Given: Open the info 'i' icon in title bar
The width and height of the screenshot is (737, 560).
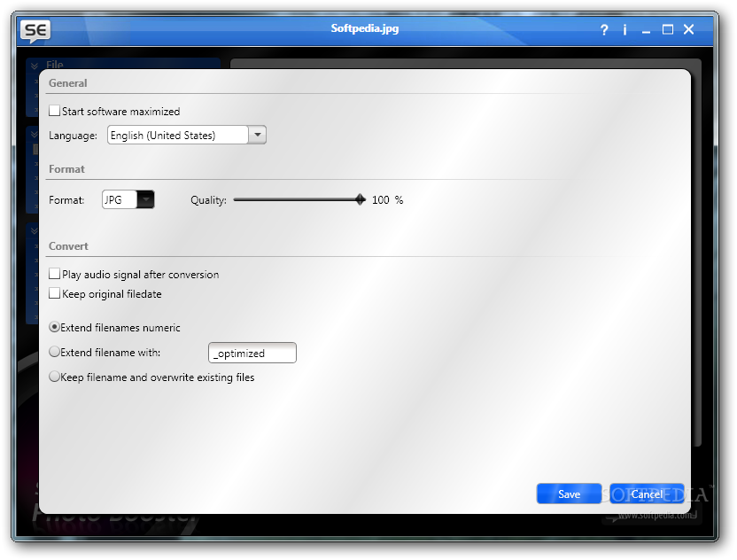Looking at the screenshot, I should coord(625,30).
